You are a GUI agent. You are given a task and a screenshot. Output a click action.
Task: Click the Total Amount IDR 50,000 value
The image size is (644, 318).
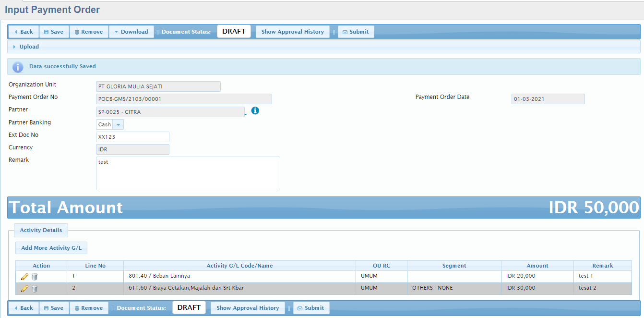[x=594, y=208]
